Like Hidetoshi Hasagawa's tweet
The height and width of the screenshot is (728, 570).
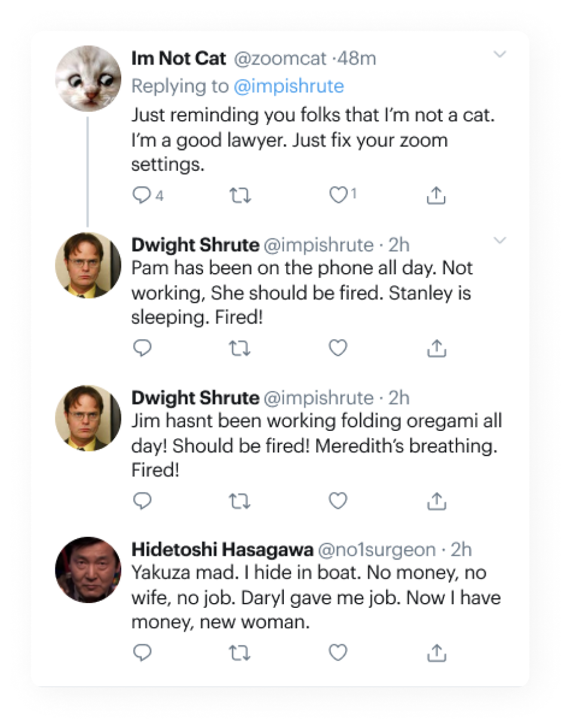(339, 653)
